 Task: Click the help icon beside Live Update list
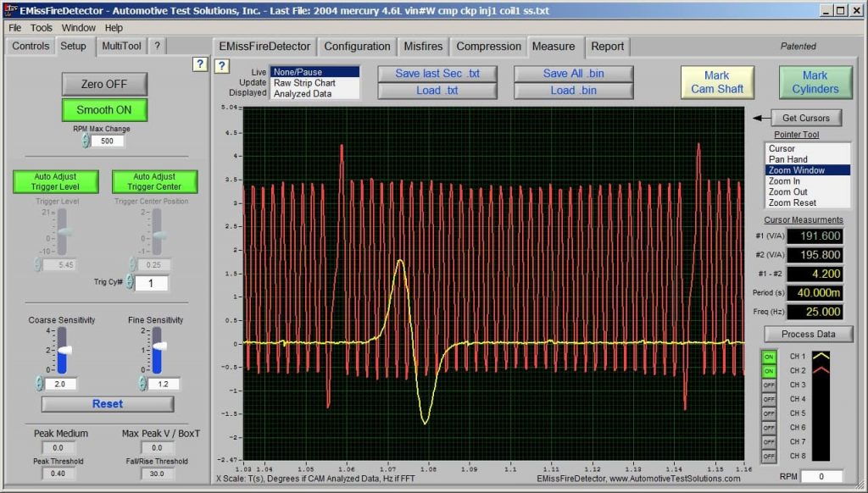click(221, 66)
